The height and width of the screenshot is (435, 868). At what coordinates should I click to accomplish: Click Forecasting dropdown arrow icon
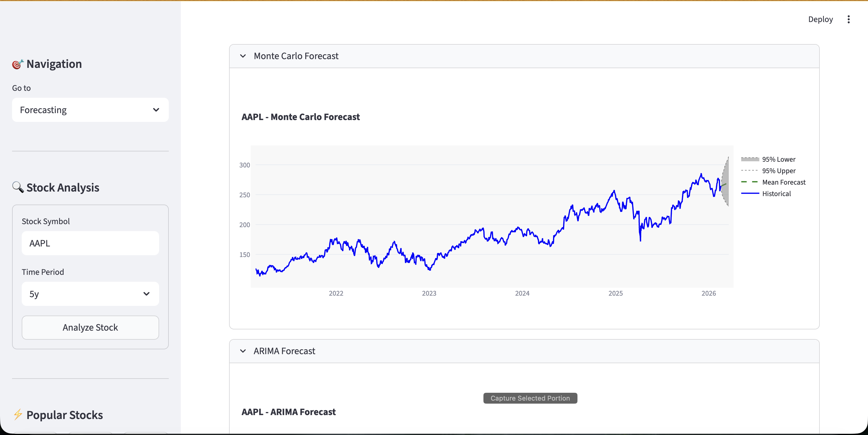[x=156, y=110]
